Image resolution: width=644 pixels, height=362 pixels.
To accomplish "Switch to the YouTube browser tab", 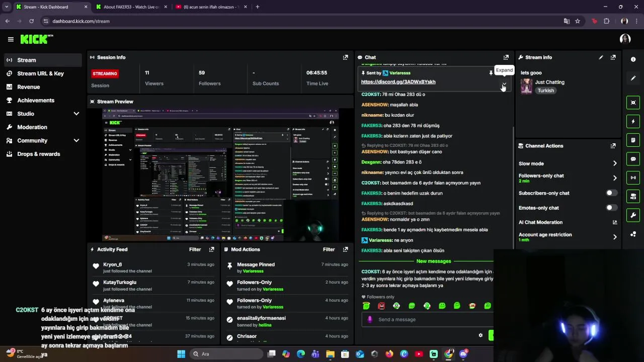I will click(211, 7).
